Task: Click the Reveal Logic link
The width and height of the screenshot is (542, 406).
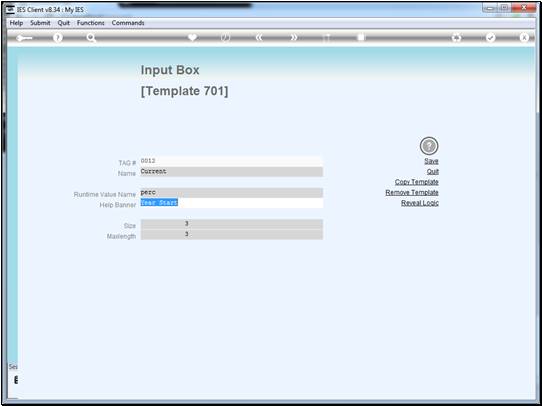Action: coord(420,203)
